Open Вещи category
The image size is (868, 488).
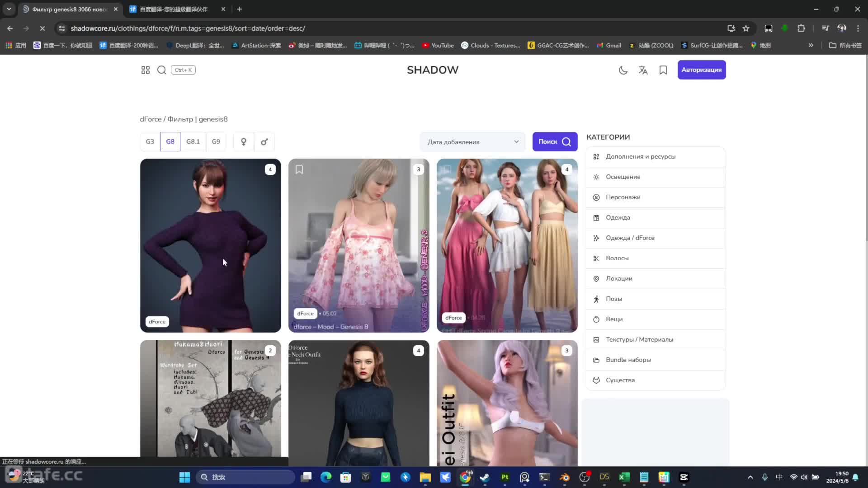(x=656, y=319)
